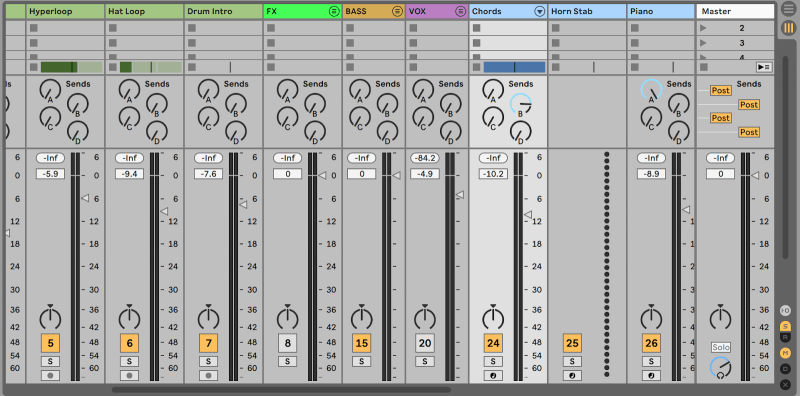
Task: Hide the Mixer section with the M selector
Action: [786, 353]
